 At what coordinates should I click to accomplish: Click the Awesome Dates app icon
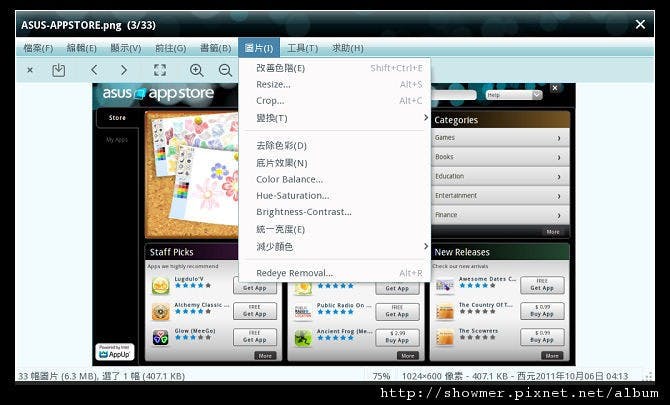tap(445, 286)
